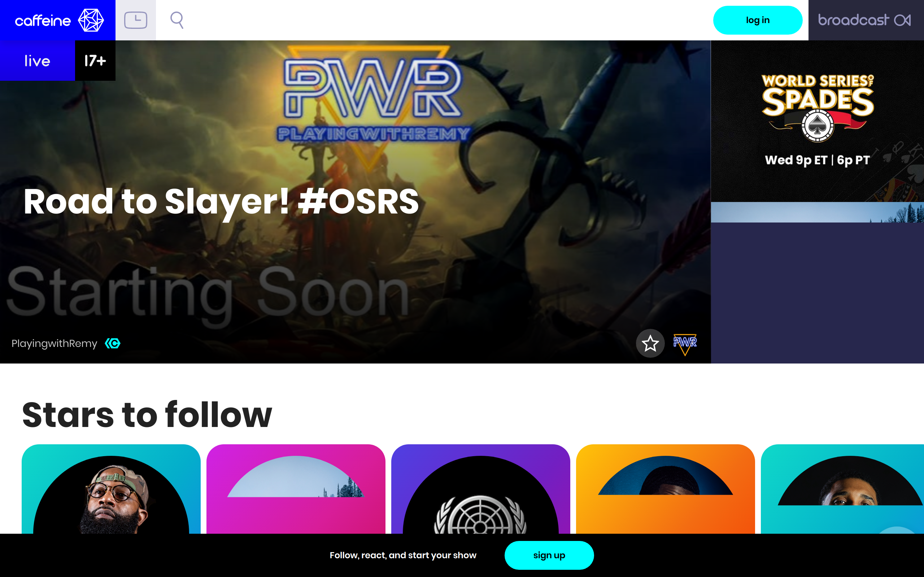924x577 pixels.
Task: Open the upcoming schedule clock icon
Action: point(136,20)
